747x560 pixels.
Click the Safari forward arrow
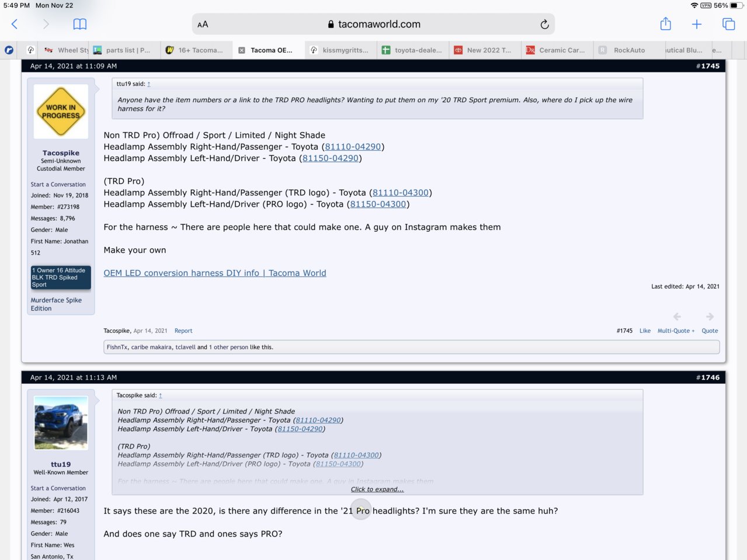pyautogui.click(x=46, y=24)
